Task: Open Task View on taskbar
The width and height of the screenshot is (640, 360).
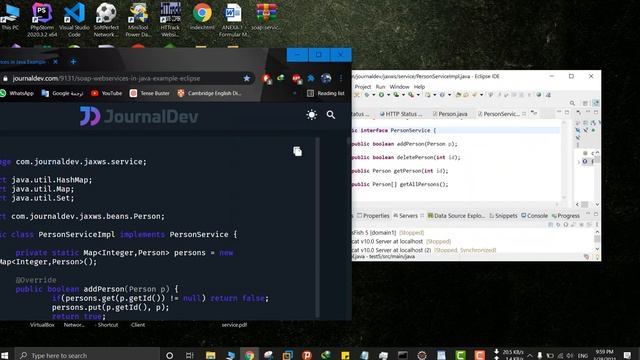Action: point(189,355)
